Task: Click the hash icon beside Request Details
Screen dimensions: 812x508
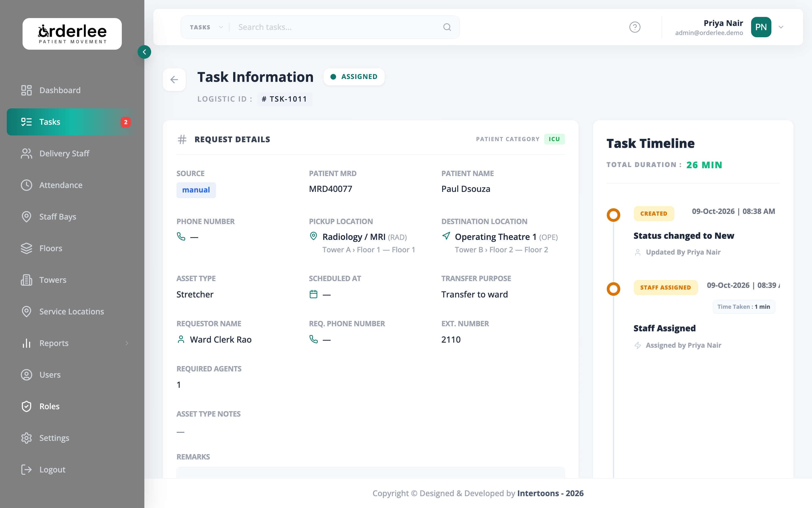Action: [182, 139]
